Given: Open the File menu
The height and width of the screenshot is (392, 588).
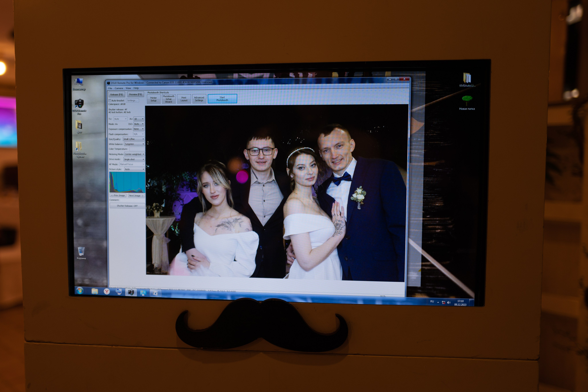Looking at the screenshot, I should point(110,88).
